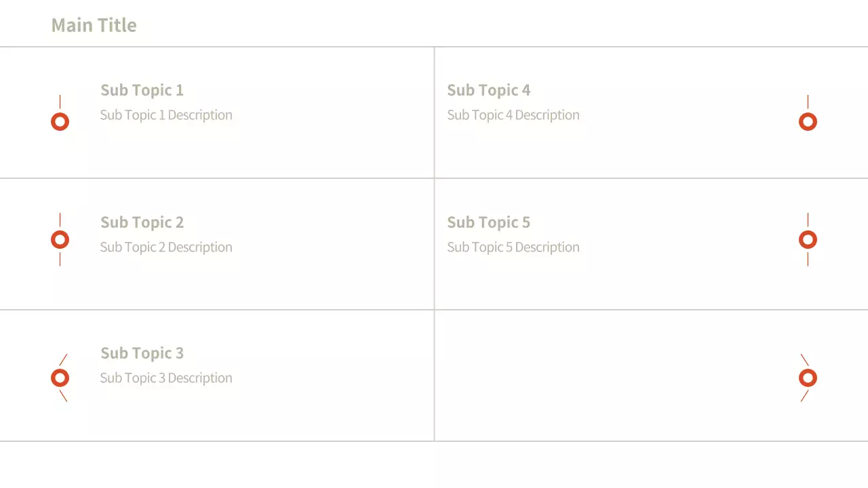Select the orange ring marker in Sub Topic 4 cell
The height and width of the screenshot is (488, 868).
808,122
